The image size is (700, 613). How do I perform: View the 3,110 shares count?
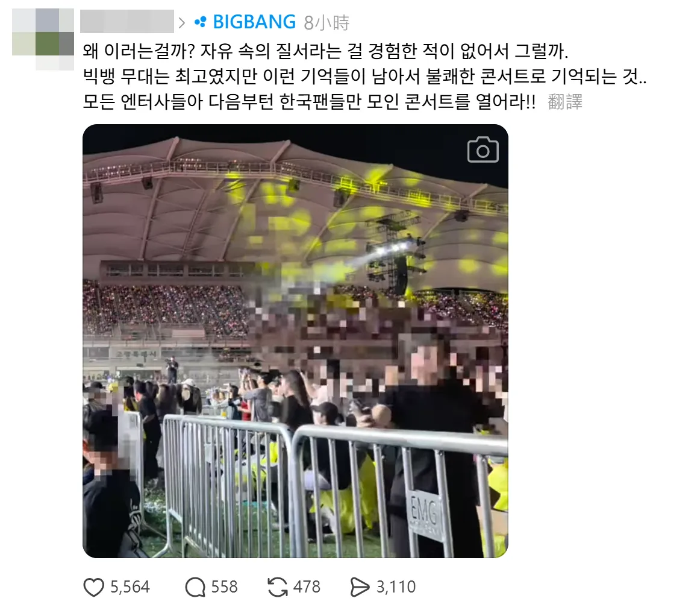[396, 587]
